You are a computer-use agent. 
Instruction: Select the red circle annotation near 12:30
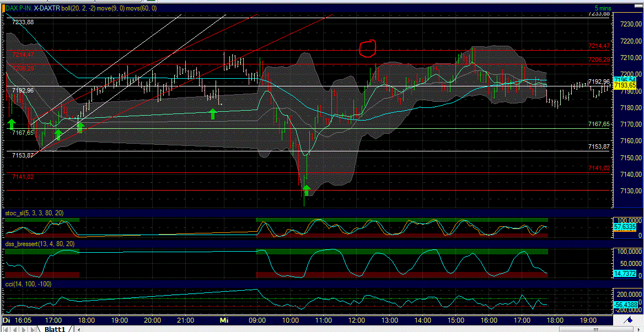coord(368,48)
